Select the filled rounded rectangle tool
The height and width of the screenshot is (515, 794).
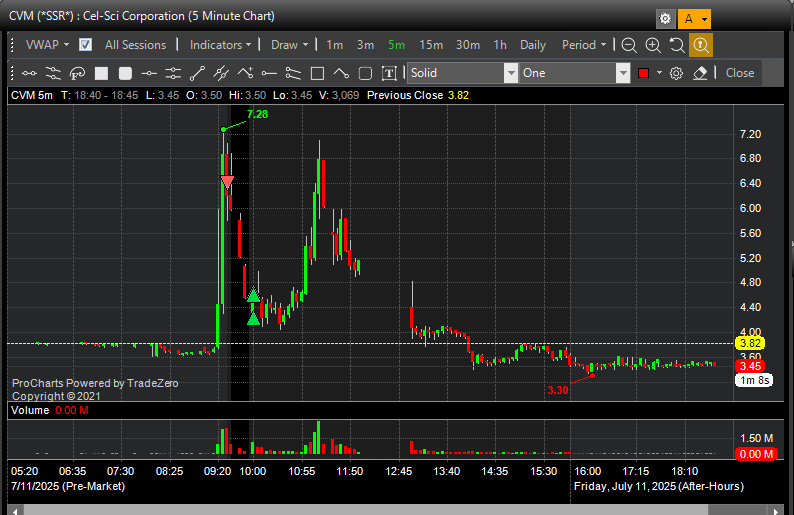click(125, 73)
